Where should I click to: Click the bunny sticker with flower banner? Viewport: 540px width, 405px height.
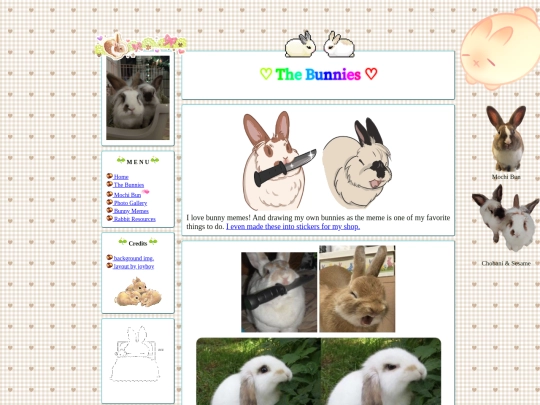click(141, 45)
